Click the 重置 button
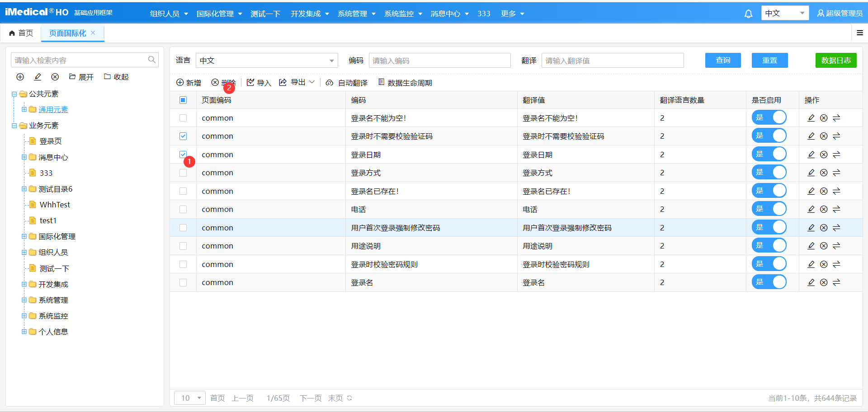Screen dimensions: 868x412 [769, 60]
